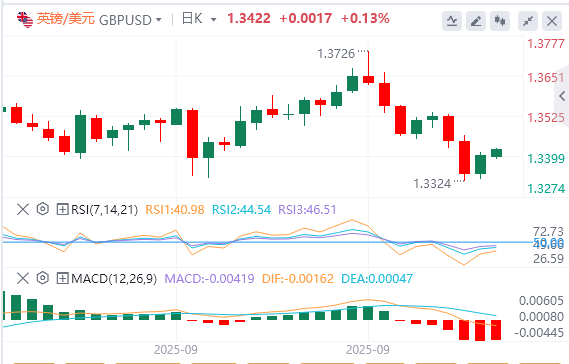Screen dimensions: 569x364
Task: Click the MACD(12,26,9) label
Action: click(114, 279)
